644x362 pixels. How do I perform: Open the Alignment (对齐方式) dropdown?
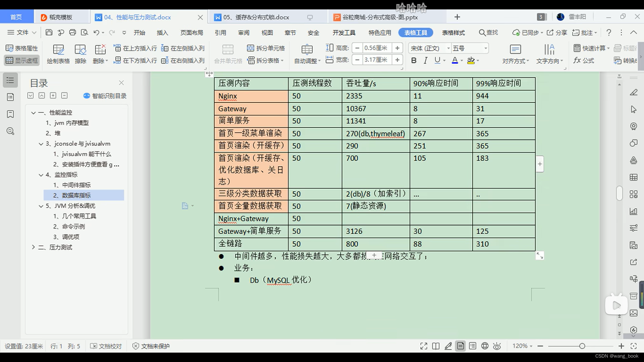[516, 54]
